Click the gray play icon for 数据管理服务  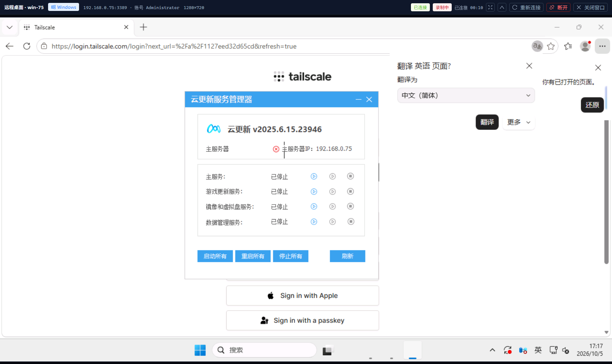coord(333,222)
